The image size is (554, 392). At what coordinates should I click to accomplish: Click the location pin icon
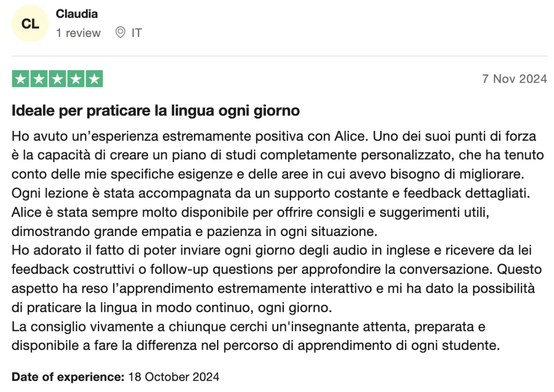coord(120,33)
